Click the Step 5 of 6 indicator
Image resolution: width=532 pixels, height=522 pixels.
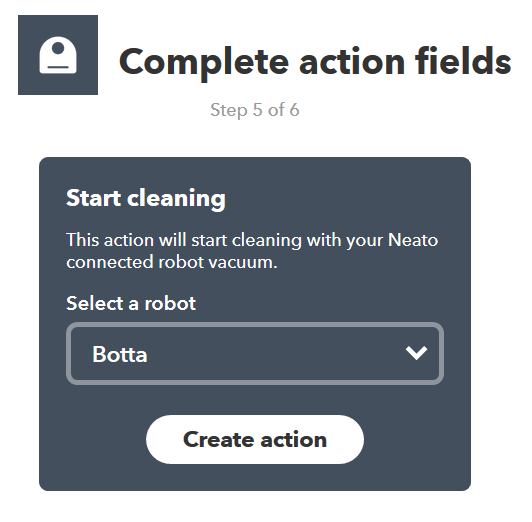tap(255, 110)
